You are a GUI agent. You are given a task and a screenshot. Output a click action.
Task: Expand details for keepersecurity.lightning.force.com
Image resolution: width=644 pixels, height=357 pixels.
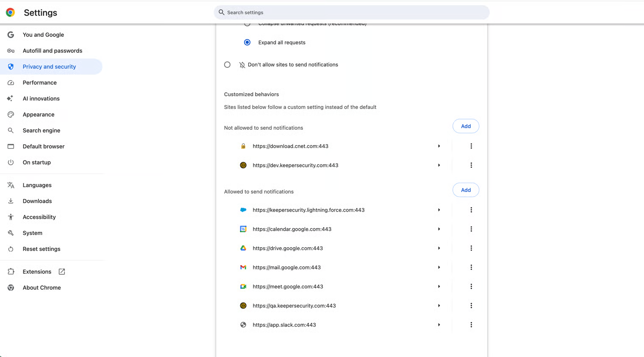439,210
